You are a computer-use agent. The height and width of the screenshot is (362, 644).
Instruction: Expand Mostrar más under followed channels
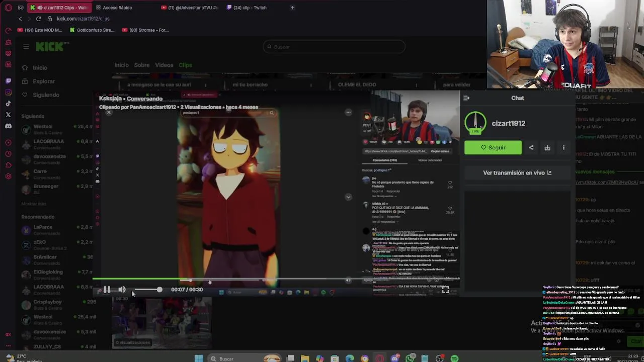tap(34, 204)
